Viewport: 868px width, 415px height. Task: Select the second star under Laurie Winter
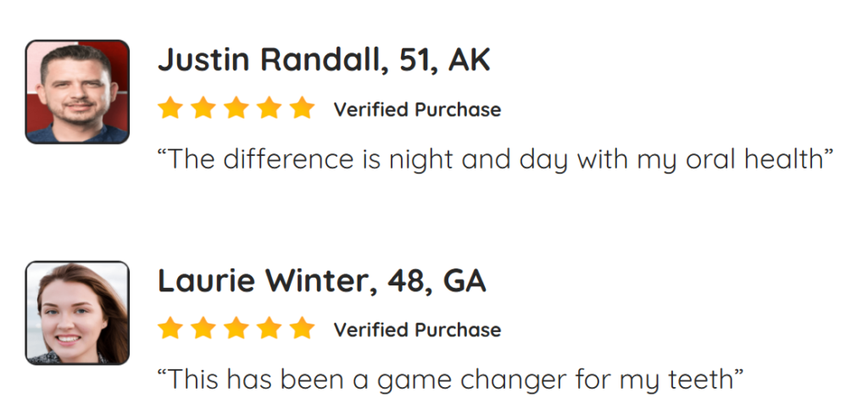pos(203,329)
